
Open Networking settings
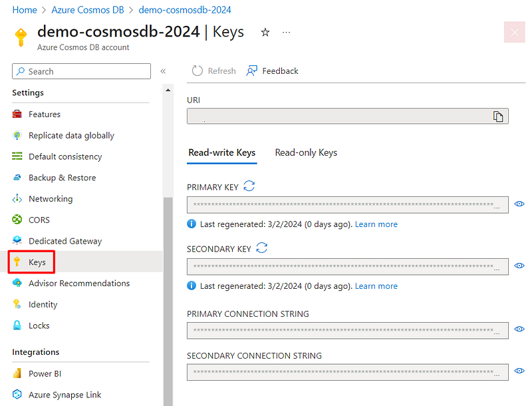tap(51, 199)
